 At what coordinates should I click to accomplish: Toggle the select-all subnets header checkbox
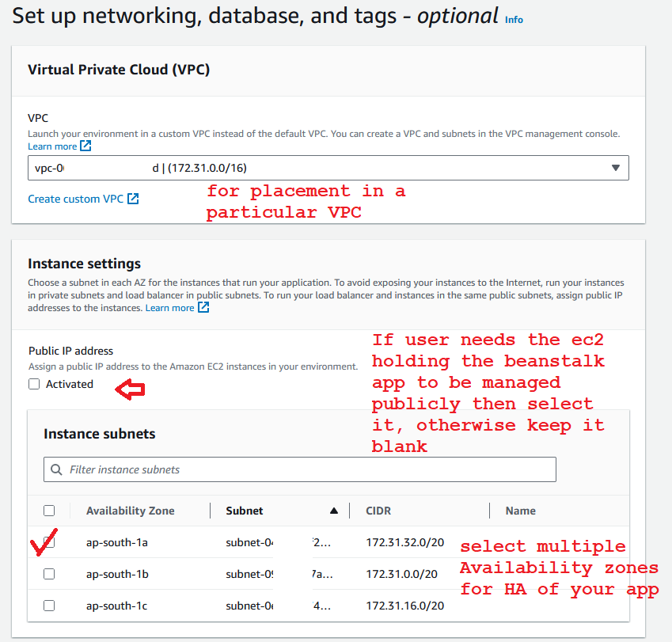click(x=49, y=511)
